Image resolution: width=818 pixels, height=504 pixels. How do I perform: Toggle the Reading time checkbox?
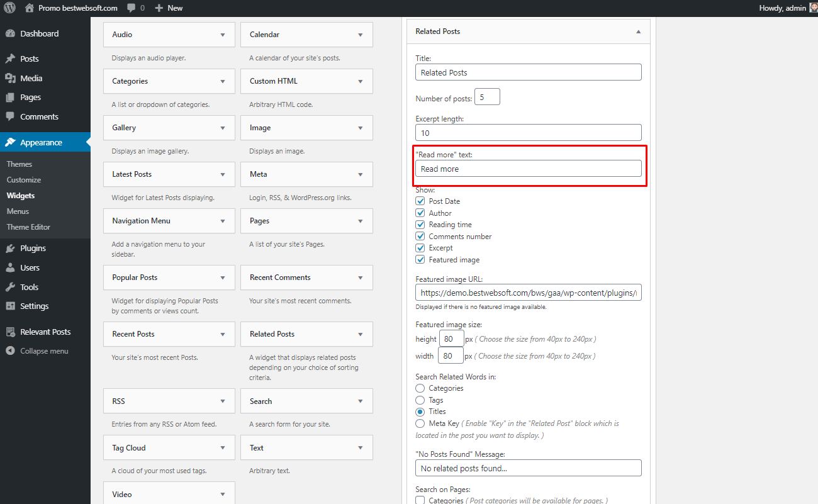(420, 225)
